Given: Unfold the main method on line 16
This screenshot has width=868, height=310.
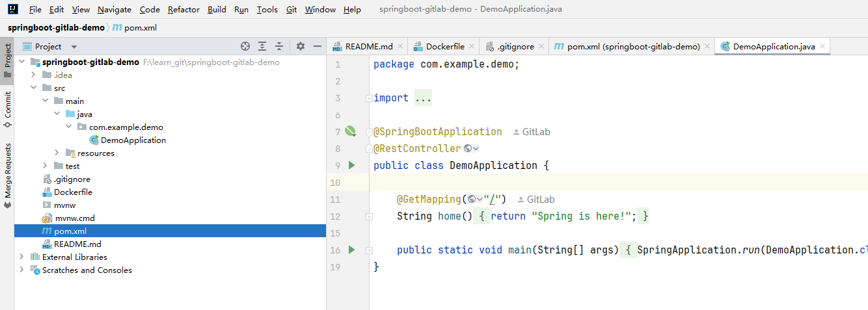Looking at the screenshot, I should 369,250.
